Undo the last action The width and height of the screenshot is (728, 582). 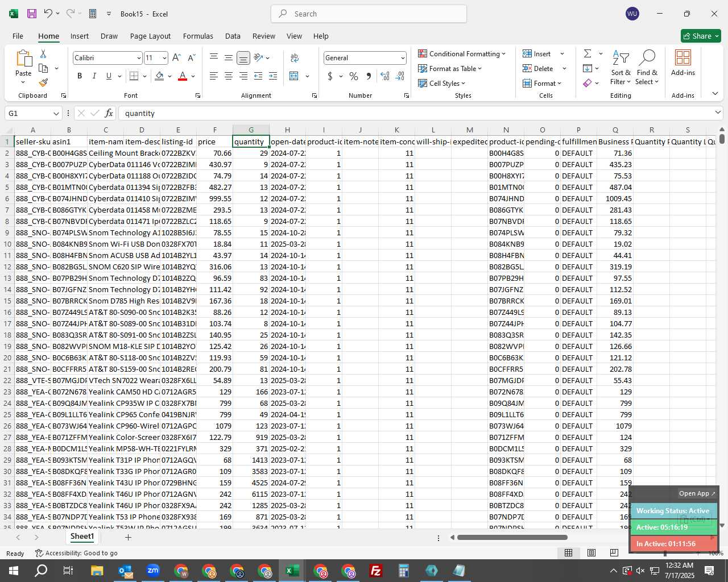tap(48, 14)
